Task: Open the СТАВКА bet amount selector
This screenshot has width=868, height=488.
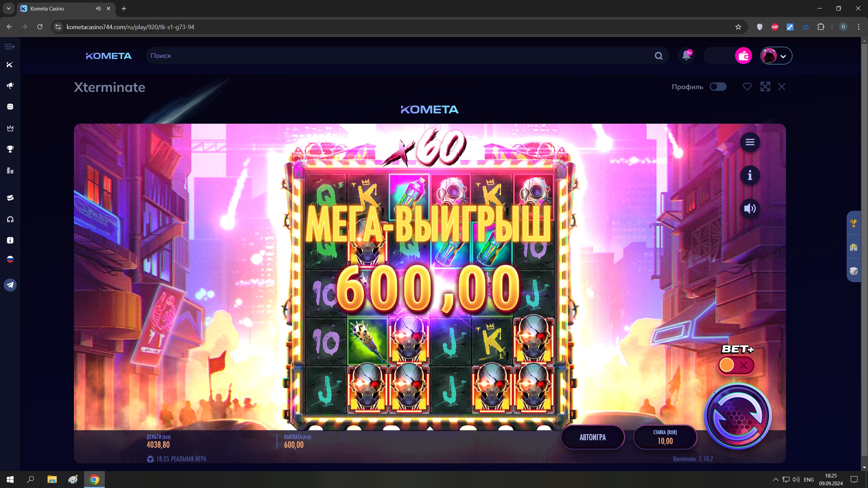Action: point(665,437)
